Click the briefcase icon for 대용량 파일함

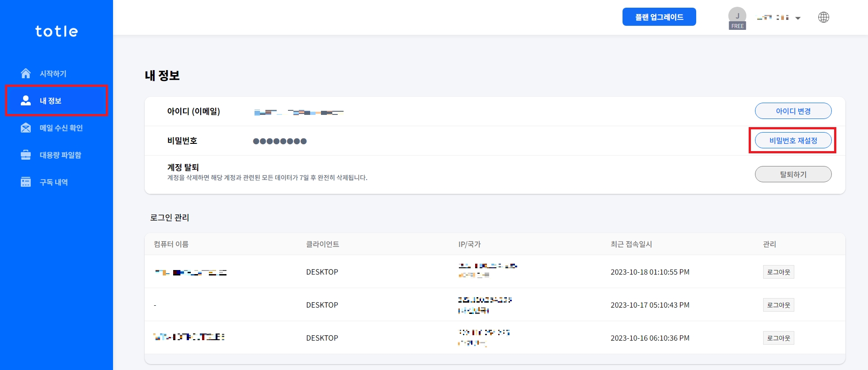tap(26, 155)
